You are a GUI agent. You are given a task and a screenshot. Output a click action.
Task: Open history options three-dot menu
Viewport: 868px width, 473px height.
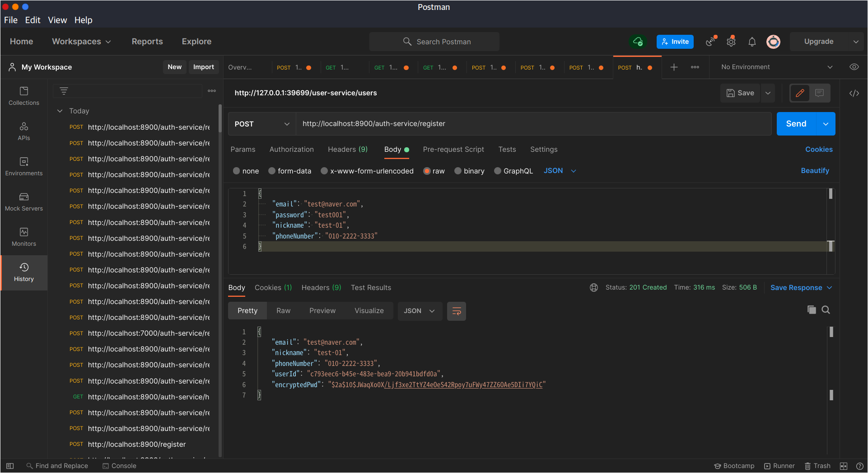[x=212, y=91]
